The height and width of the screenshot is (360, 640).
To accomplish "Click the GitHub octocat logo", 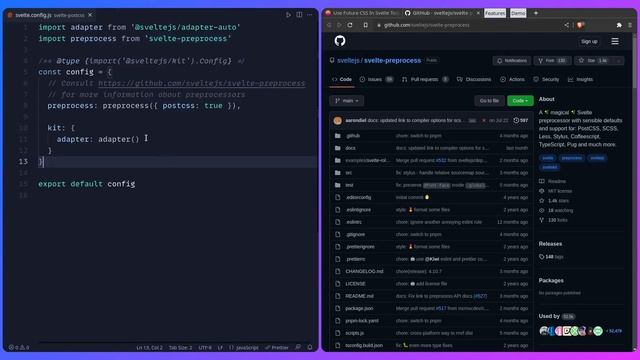I will (340, 41).
